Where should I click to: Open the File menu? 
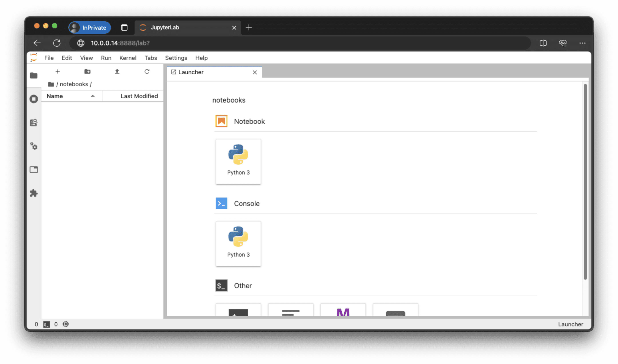(49, 58)
